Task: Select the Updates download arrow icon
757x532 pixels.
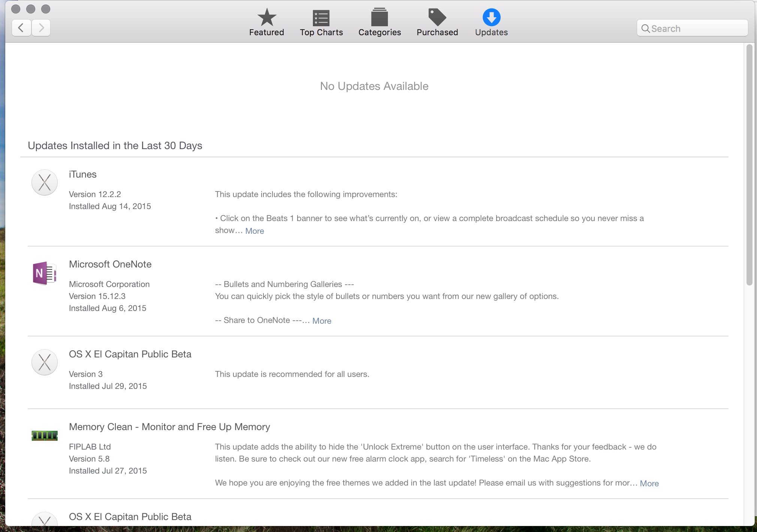Action: click(x=491, y=17)
